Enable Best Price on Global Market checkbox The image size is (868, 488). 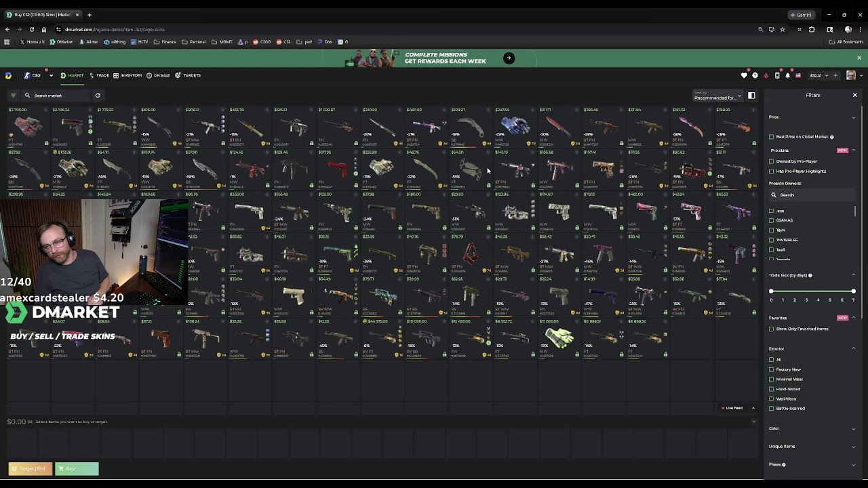click(x=771, y=137)
